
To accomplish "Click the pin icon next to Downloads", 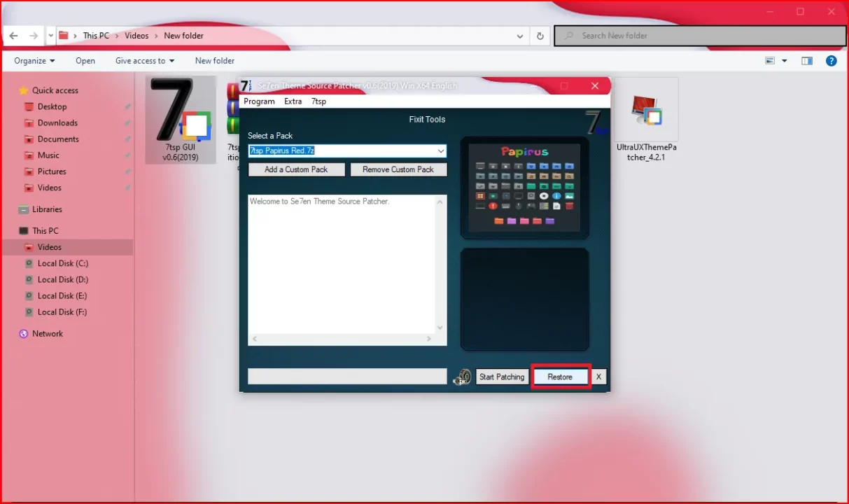I will pyautogui.click(x=127, y=122).
